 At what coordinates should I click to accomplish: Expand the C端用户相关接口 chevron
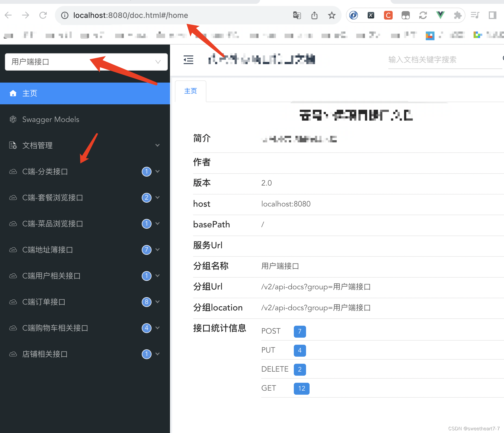tap(157, 276)
